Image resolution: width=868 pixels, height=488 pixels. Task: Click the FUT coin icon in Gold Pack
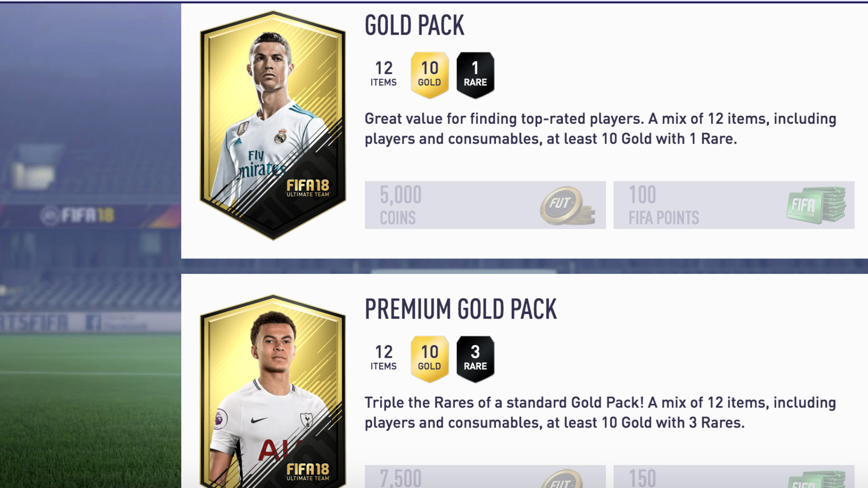[x=567, y=206]
